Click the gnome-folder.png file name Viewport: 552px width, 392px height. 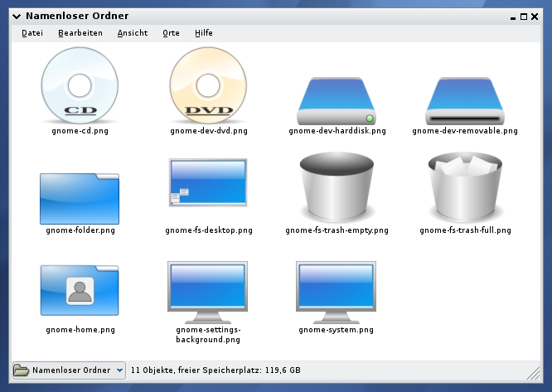[x=80, y=230]
